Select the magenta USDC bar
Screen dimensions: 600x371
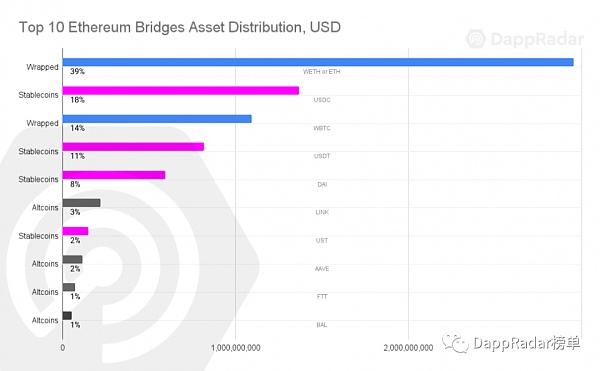pos(181,90)
